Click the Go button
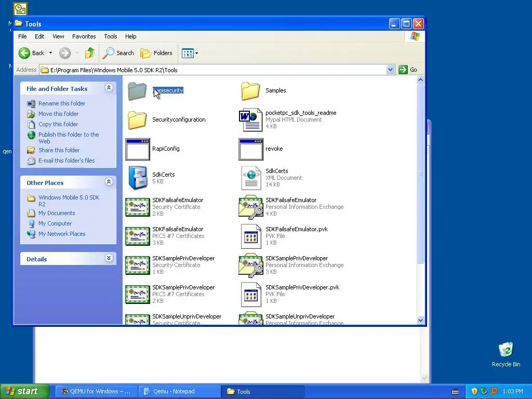Viewport: 532px width, 399px height. (408, 70)
